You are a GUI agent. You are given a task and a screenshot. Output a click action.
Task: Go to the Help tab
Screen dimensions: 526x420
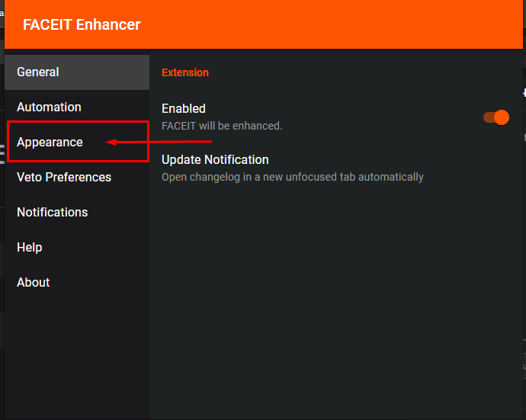(77, 248)
